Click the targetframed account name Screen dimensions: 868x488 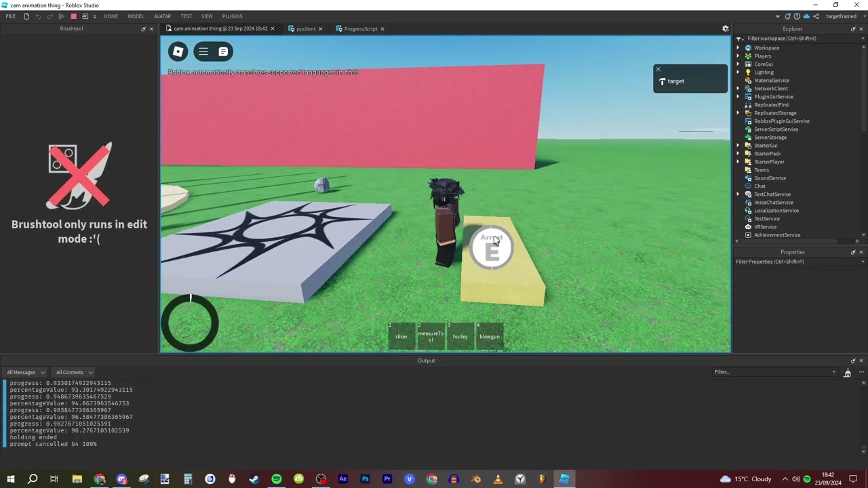click(x=842, y=16)
